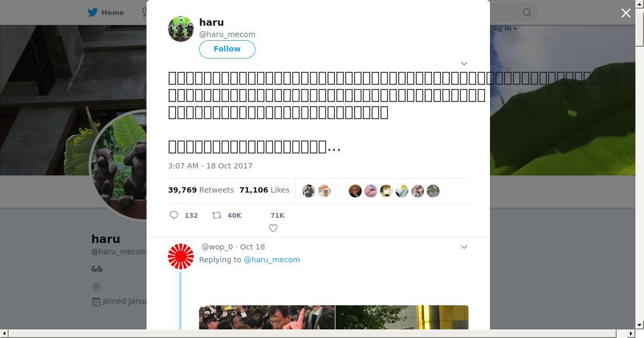Follow the haru account
Image resolution: width=644 pixels, height=338 pixels.
tap(227, 49)
